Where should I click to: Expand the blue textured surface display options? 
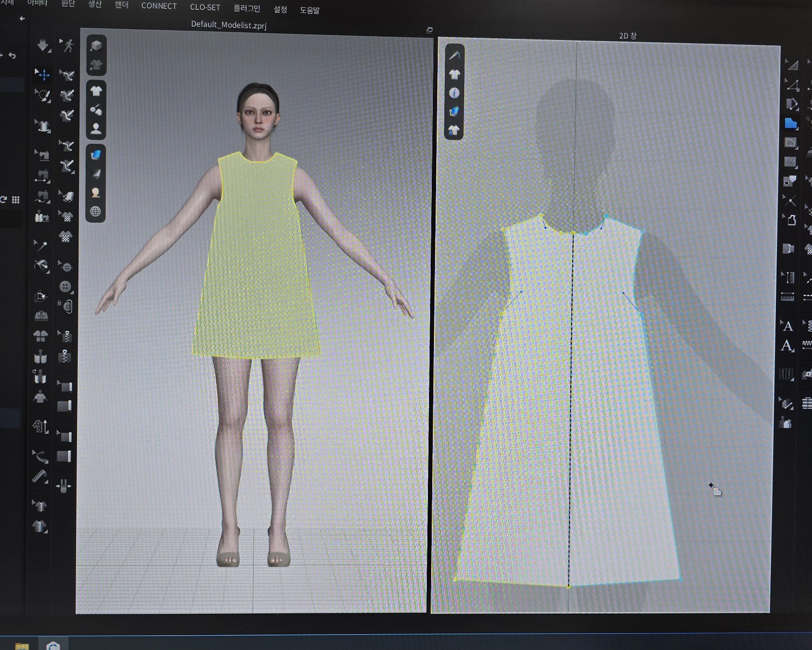[96, 155]
